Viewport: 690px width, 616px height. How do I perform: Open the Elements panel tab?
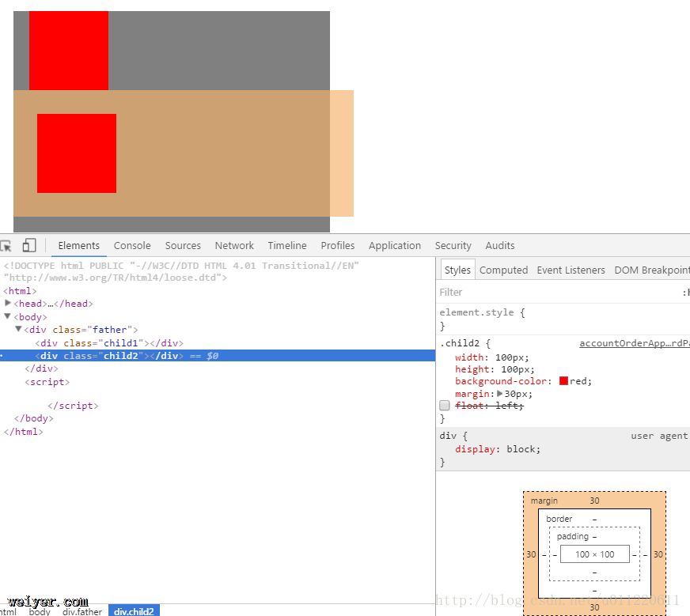[x=79, y=245]
